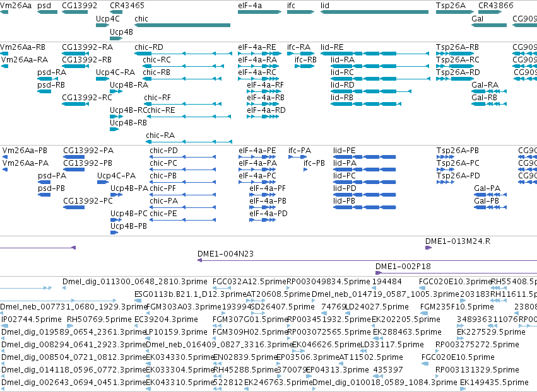
Task: Open protein Tsp26A-PB label
Action: pos(457,151)
